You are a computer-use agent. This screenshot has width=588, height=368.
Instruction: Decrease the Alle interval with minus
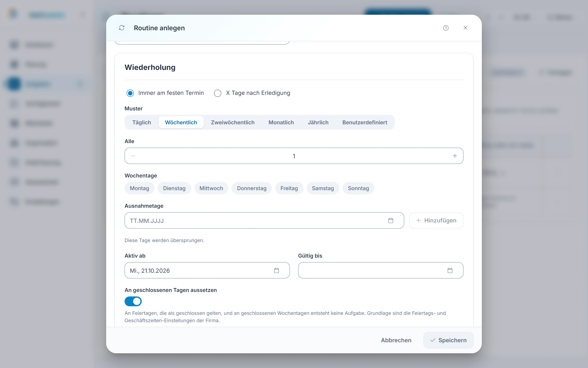coord(133,156)
